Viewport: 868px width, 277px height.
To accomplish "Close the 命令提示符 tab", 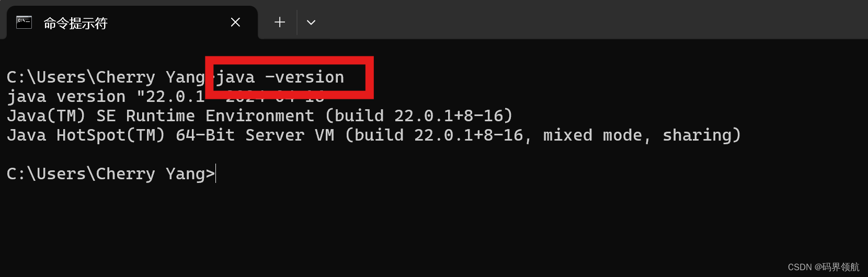I will click(235, 22).
